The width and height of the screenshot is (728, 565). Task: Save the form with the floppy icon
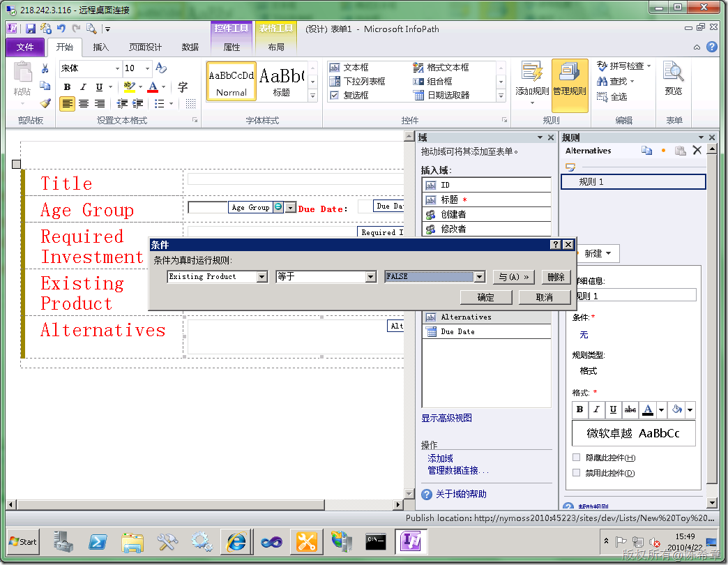[31, 29]
